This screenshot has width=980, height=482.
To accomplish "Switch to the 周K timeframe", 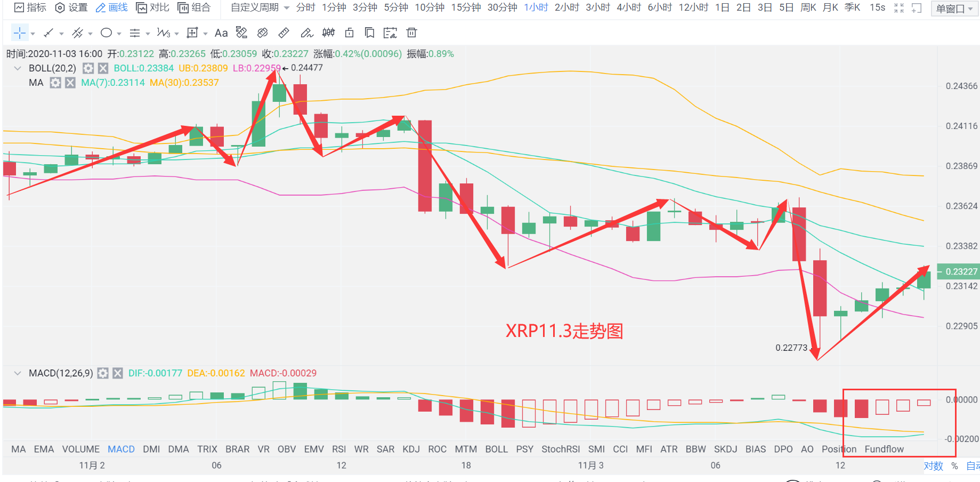I will pos(808,7).
